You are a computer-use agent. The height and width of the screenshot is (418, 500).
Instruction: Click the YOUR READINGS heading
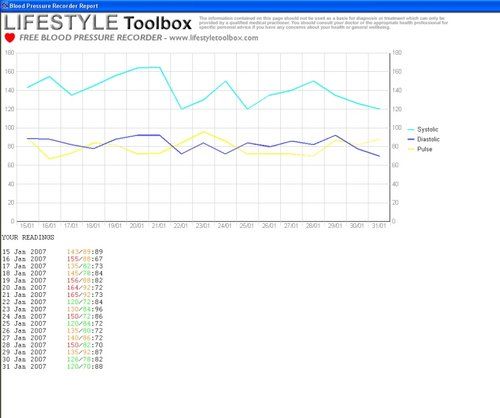(28, 238)
